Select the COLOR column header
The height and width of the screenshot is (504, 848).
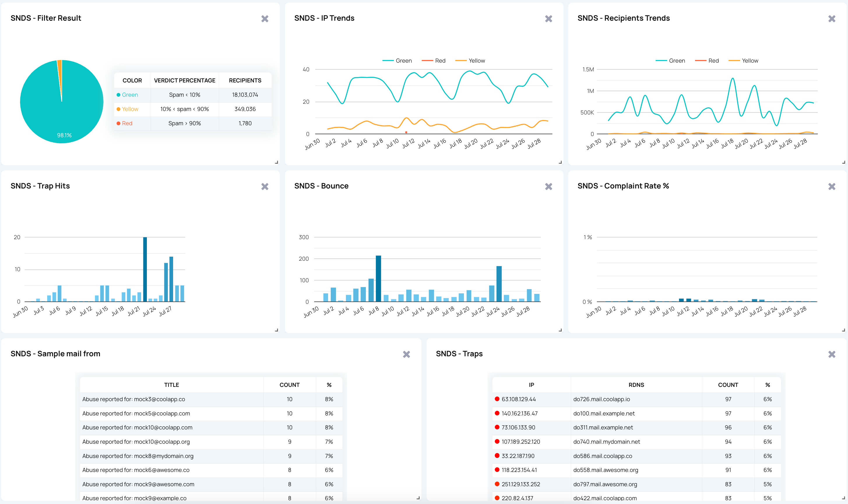pos(132,80)
